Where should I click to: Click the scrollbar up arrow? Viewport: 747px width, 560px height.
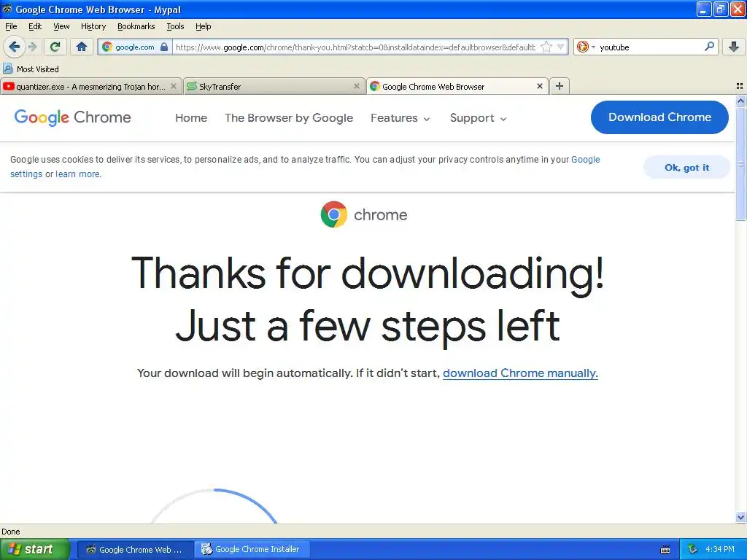pyautogui.click(x=740, y=101)
